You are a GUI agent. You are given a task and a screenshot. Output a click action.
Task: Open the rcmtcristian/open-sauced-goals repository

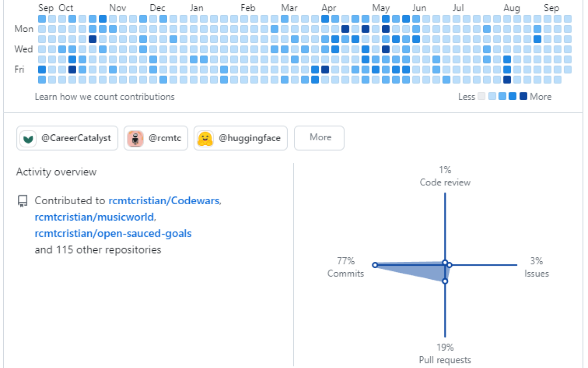(113, 233)
